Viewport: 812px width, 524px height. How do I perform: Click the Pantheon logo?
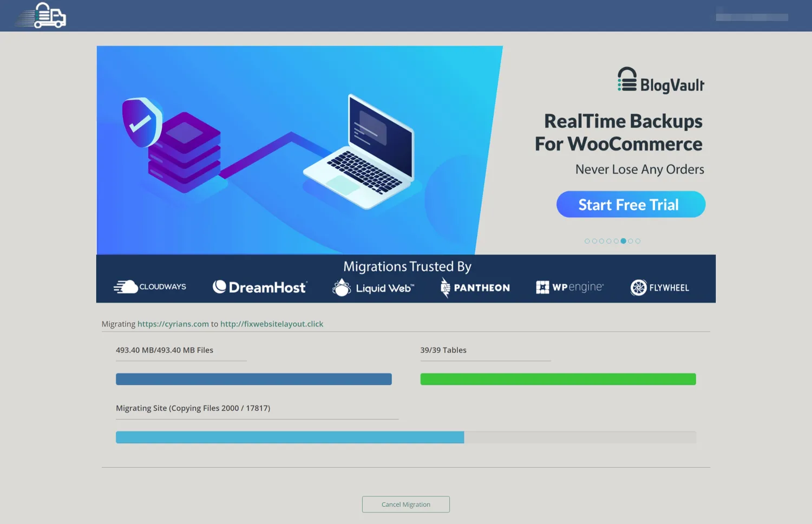475,287
